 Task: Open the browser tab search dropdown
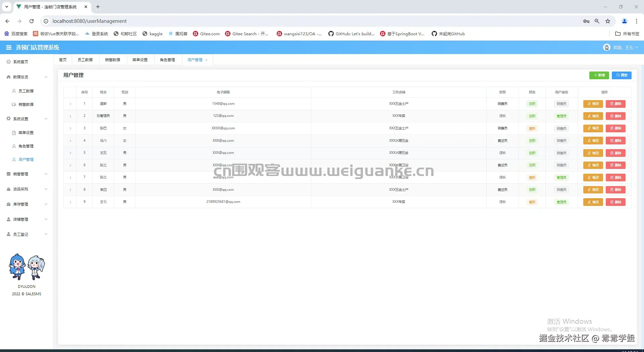[7, 7]
